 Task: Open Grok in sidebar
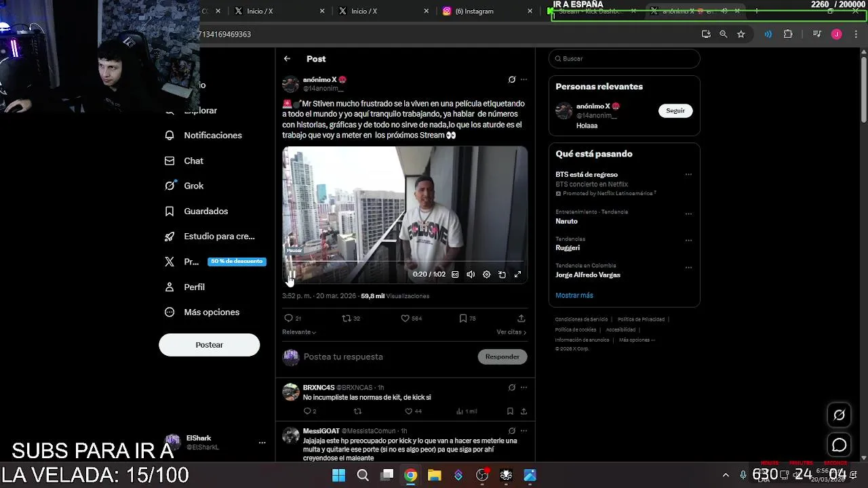(184, 186)
